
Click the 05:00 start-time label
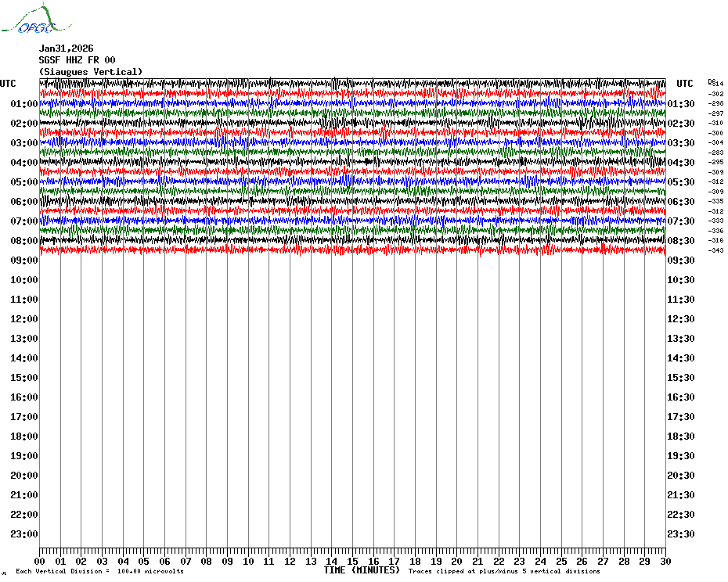24,182
